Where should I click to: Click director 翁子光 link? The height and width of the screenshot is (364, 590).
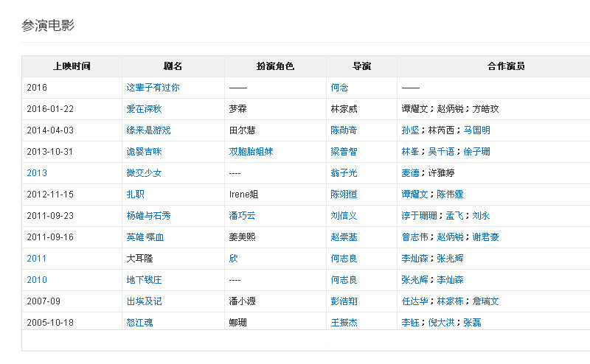(344, 173)
